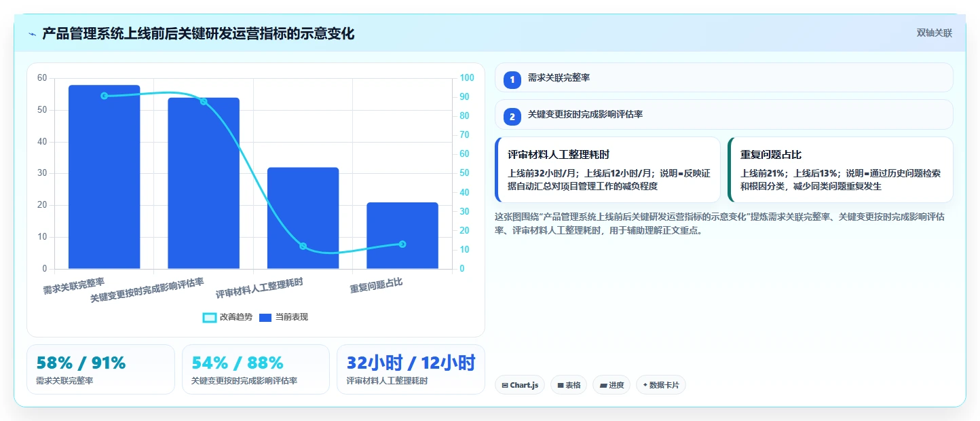Click x-axis label 评审材料人工整理耗时
980x421 pixels.
[259, 288]
